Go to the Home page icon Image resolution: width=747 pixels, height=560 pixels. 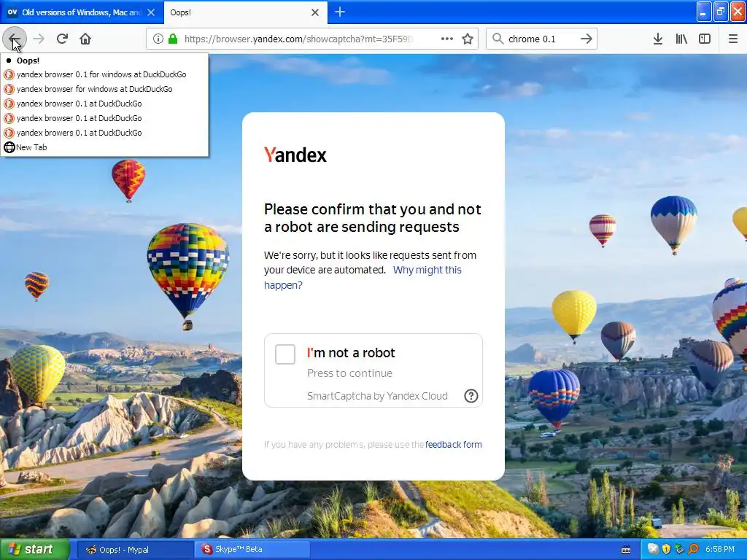(x=85, y=39)
